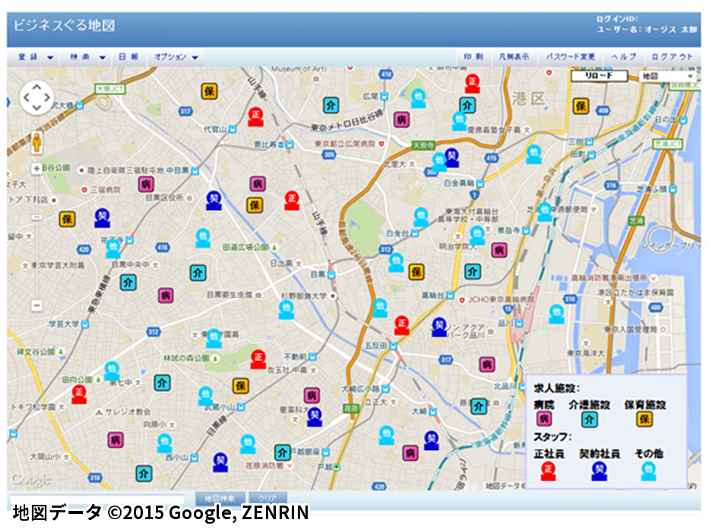Viewport: 709px width, 532px height.
Task: Select yellow 保 marker right of 港区 label
Action: tap(581, 106)
